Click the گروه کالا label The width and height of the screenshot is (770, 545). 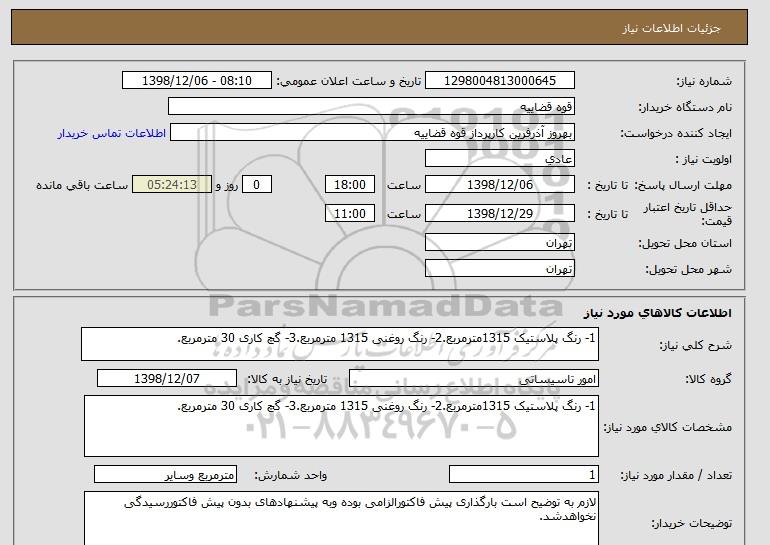click(709, 379)
